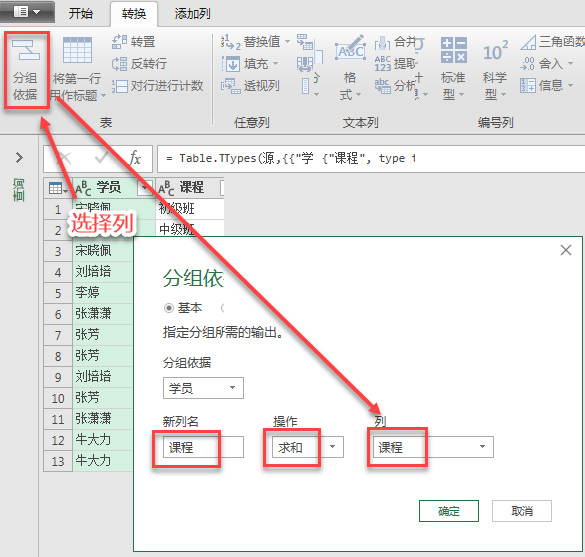This screenshot has width=585, height=557.
Task: Open the operation 求和 dropdown
Action: click(x=307, y=447)
